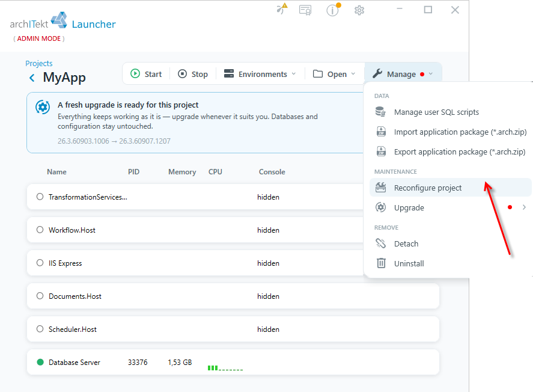
Task: Click the notifications warning icon in title bar
Action: coord(282,9)
